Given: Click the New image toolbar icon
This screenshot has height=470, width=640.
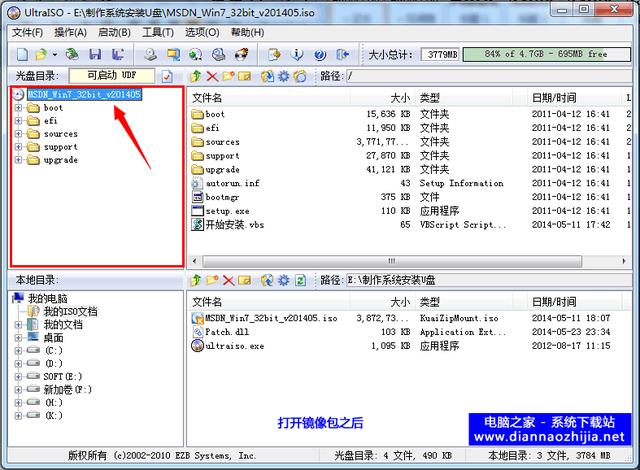Looking at the screenshot, I should point(22,54).
